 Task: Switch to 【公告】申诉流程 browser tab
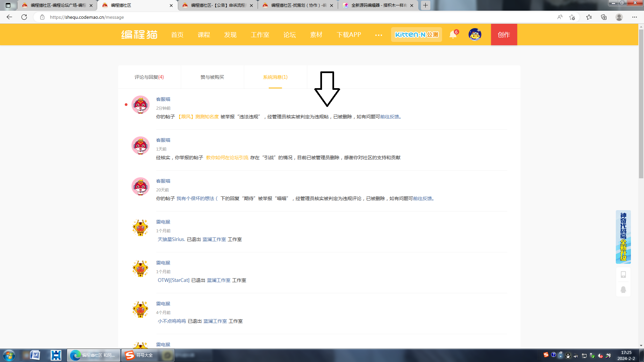(x=218, y=5)
